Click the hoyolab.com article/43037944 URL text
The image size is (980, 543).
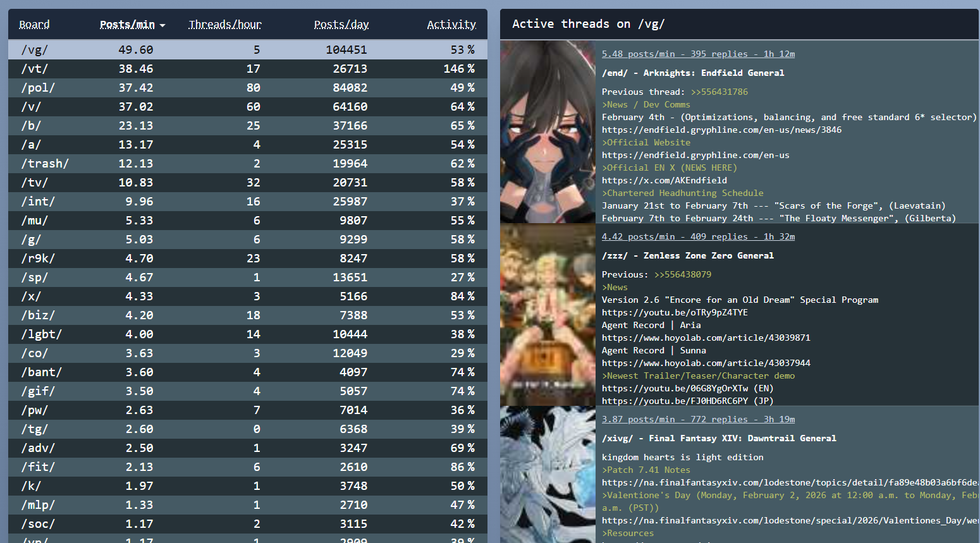coord(706,363)
